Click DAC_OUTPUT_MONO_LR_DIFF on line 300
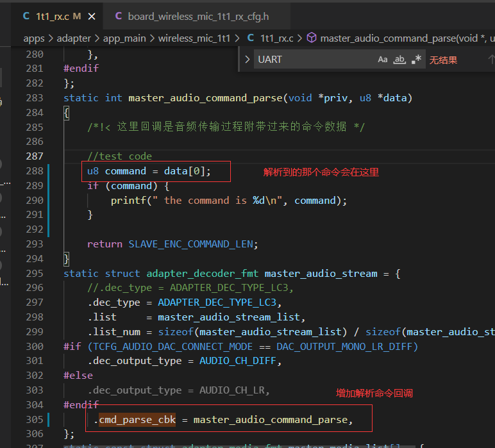 point(344,347)
